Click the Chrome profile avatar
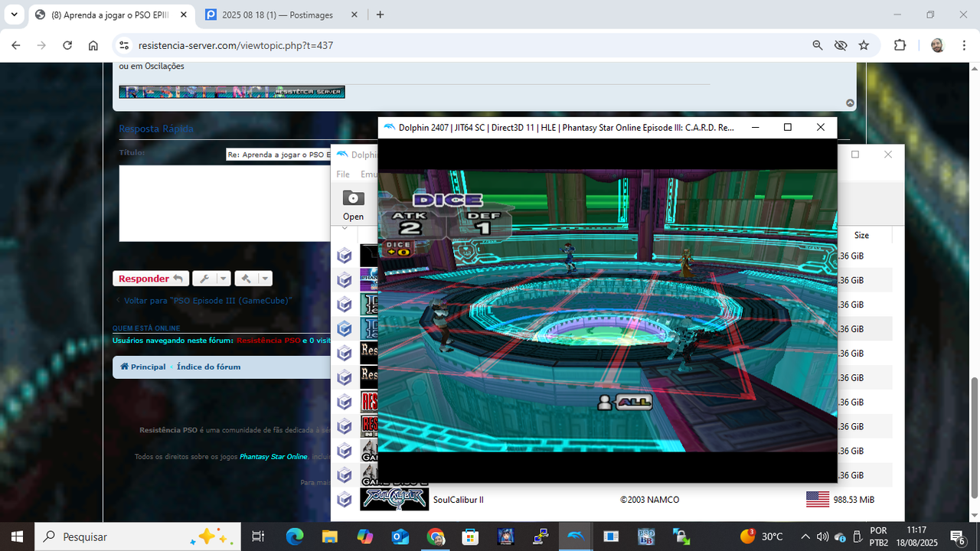This screenshot has width=980, height=551. [937, 45]
